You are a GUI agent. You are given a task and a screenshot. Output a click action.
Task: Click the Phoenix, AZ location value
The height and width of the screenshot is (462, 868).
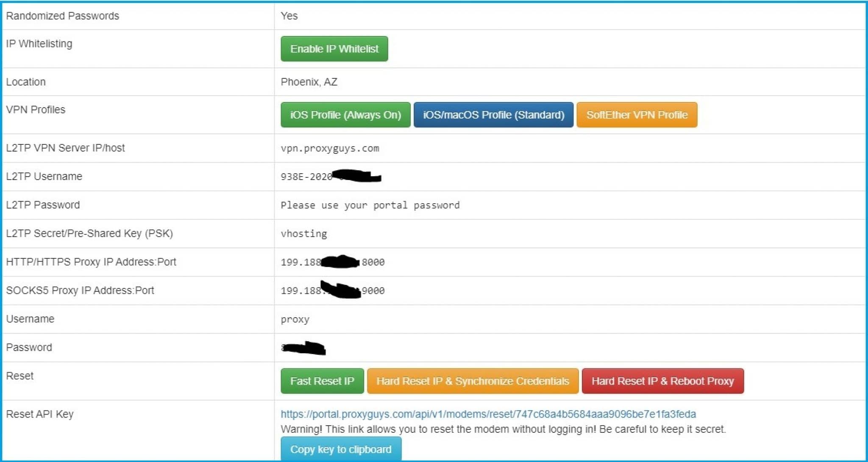309,82
